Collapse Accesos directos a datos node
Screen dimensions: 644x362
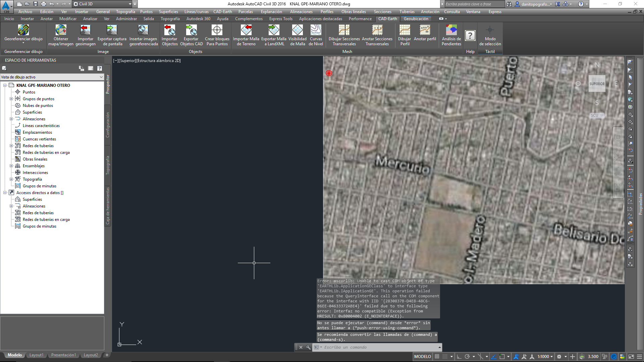pyautogui.click(x=5, y=193)
